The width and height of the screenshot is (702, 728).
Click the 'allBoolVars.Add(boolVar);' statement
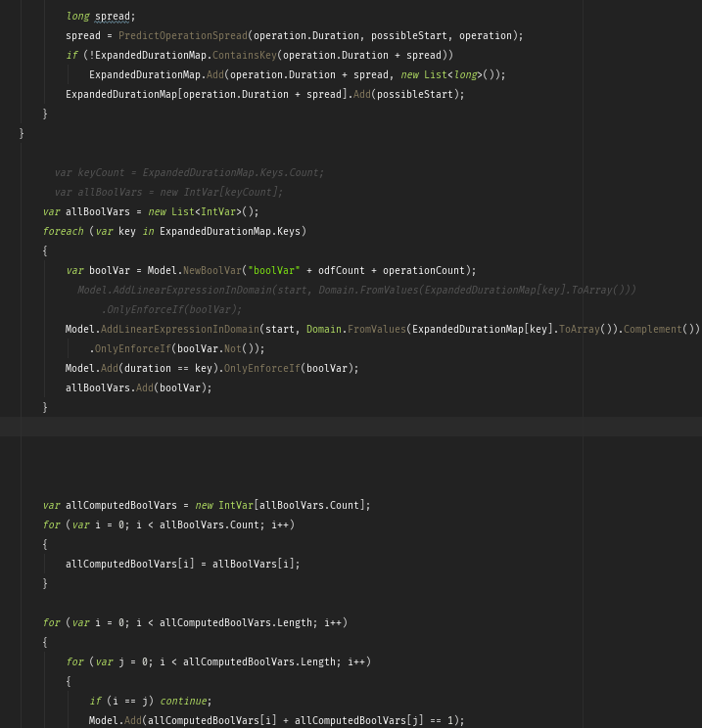click(138, 387)
